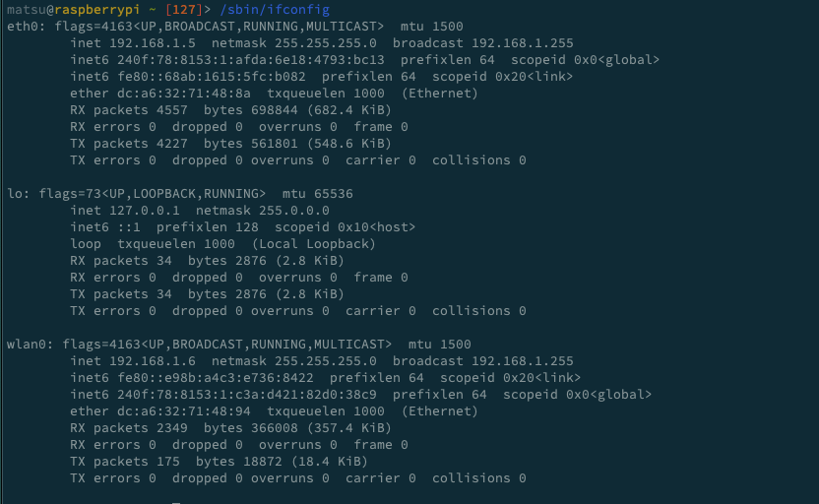Click the matsu username in prompt
The image size is (819, 504).
point(27,10)
